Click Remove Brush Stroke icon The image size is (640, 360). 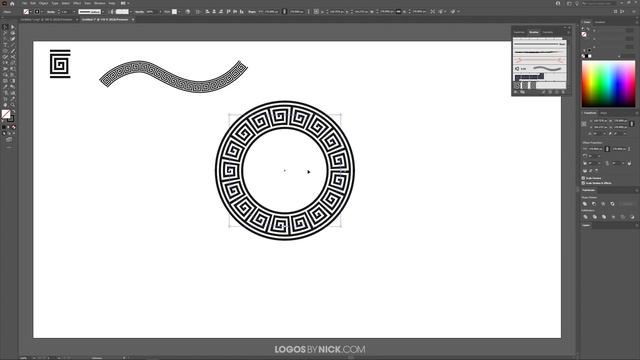(543, 92)
